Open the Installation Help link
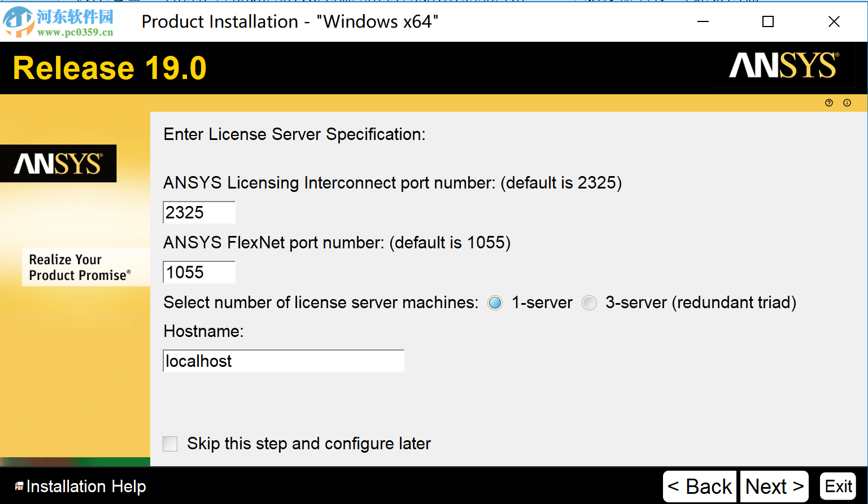This screenshot has height=504, width=868. coord(86,487)
